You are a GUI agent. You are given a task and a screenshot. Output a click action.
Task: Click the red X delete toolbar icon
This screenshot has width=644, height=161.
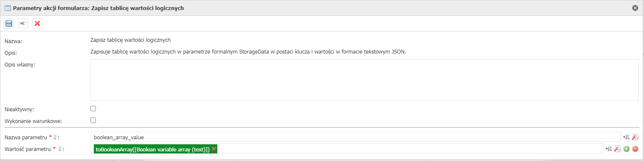pos(37,23)
